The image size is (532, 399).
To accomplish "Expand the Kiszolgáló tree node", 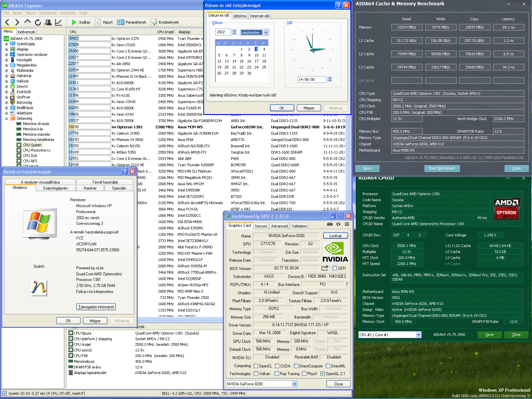I will click(6, 60).
